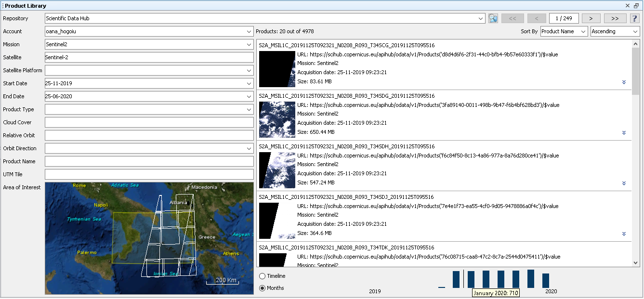Click the T34SCG product URL text
This screenshot has height=299, width=644.
(427, 54)
